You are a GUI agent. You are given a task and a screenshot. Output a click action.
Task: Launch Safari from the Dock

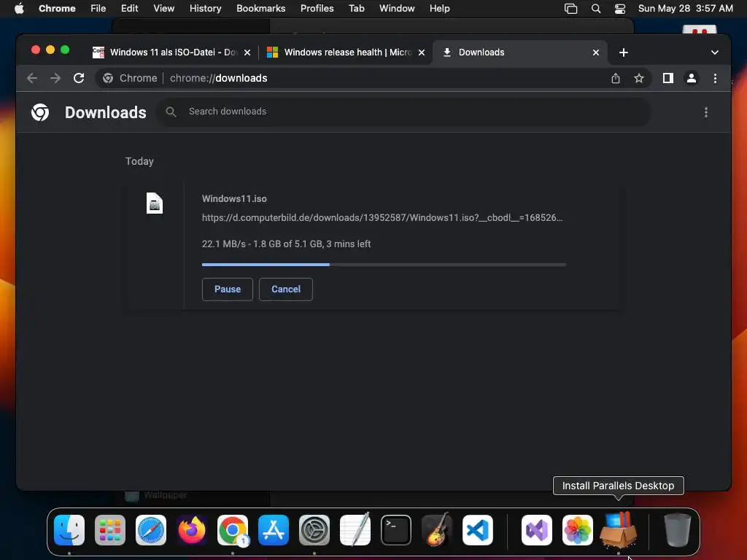tap(151, 529)
